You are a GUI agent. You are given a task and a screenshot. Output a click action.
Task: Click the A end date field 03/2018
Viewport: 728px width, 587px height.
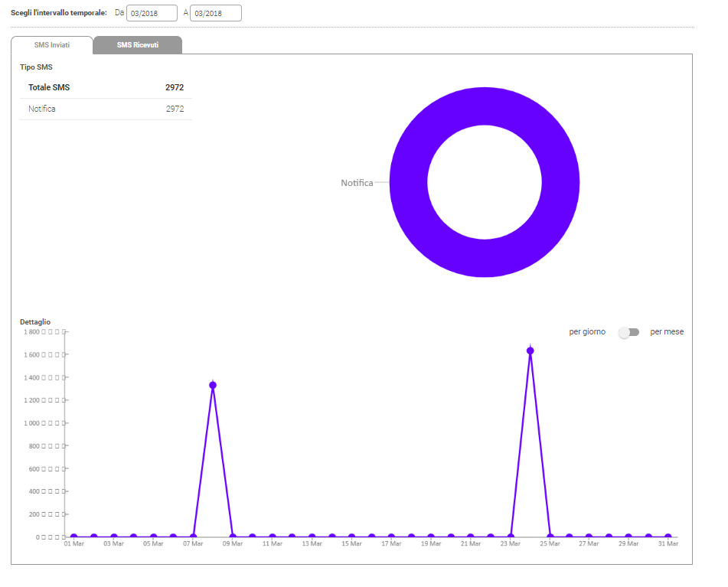pyautogui.click(x=215, y=13)
